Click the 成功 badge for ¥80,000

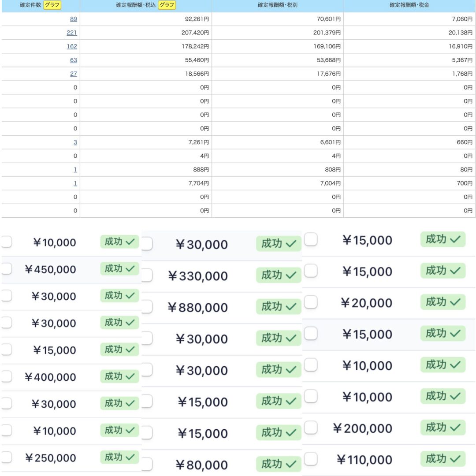pyautogui.click(x=279, y=464)
